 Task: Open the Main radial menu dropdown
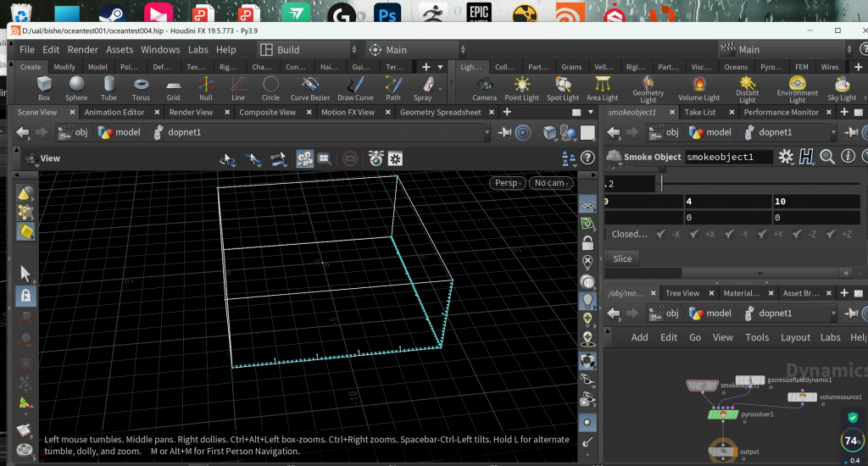pos(416,50)
